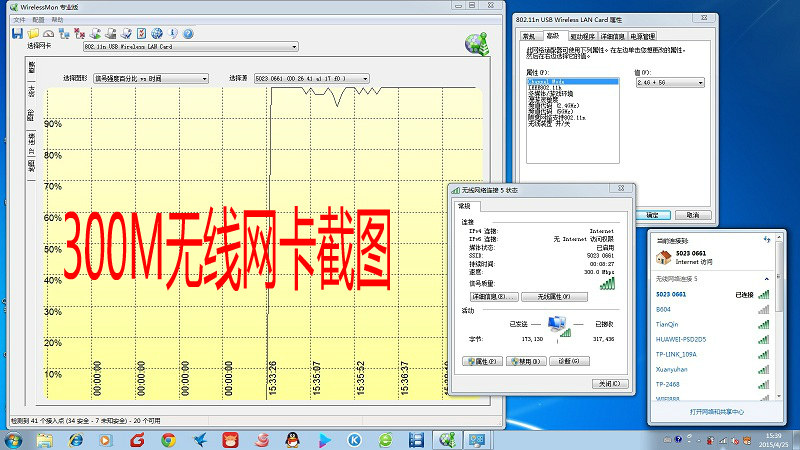Open the blue K music player taskbar icon

click(354, 440)
